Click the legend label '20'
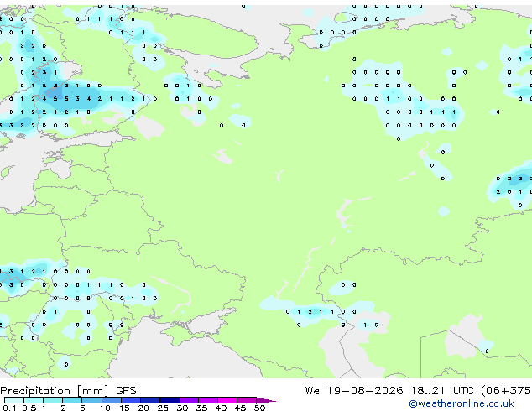532x411 pixels. (x=143, y=408)
